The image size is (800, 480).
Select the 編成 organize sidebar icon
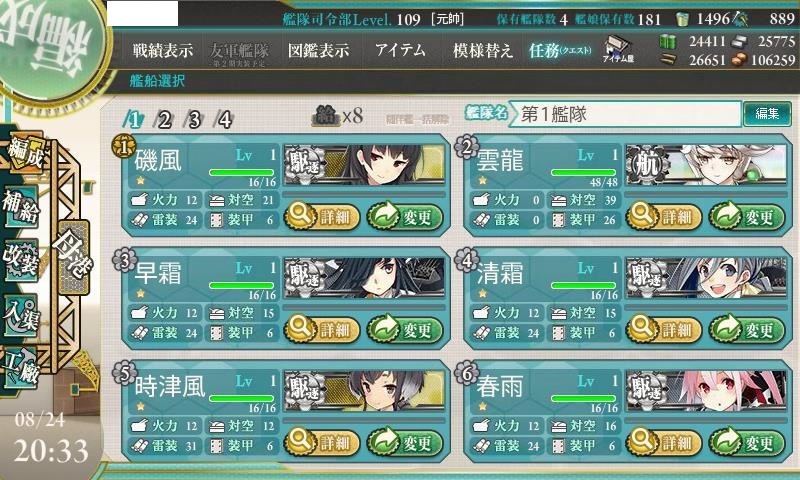[24, 152]
